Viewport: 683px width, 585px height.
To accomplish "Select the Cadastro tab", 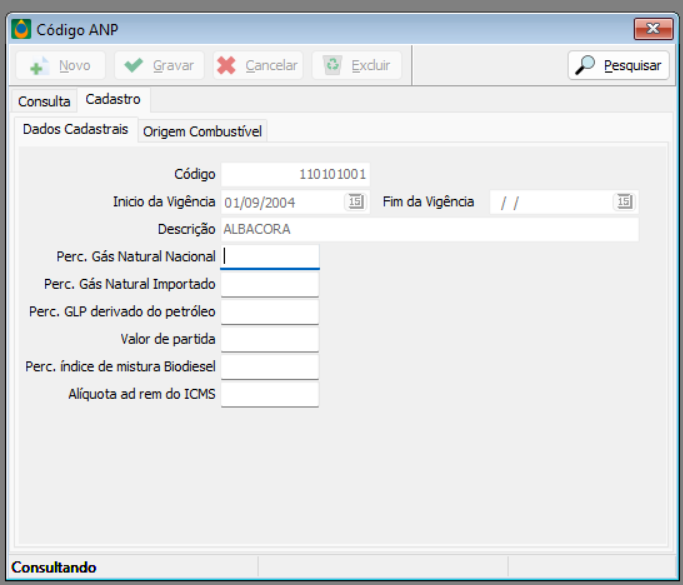I will tap(113, 100).
